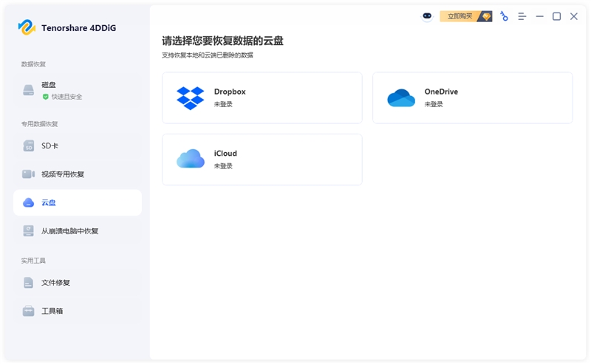Click the Tenorshare 4DDiG logo icon
Screen dimensions: 591x364
click(27, 27)
